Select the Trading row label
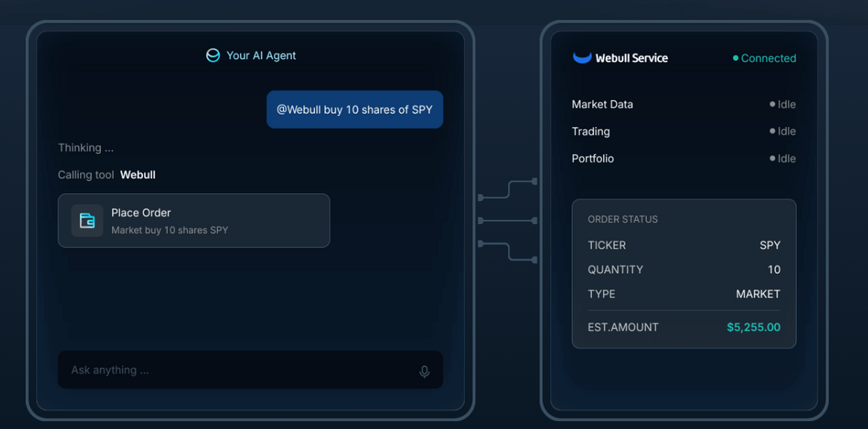868x429 pixels. (x=591, y=131)
